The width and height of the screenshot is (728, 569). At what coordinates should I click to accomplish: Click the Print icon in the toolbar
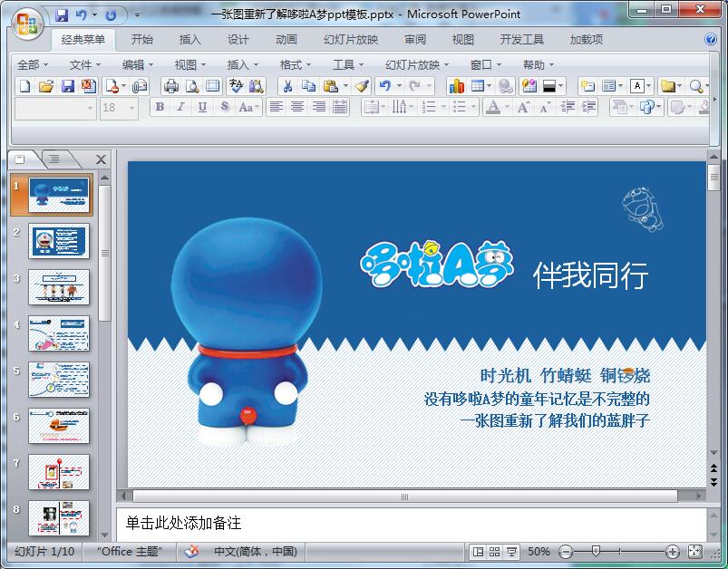[171, 86]
